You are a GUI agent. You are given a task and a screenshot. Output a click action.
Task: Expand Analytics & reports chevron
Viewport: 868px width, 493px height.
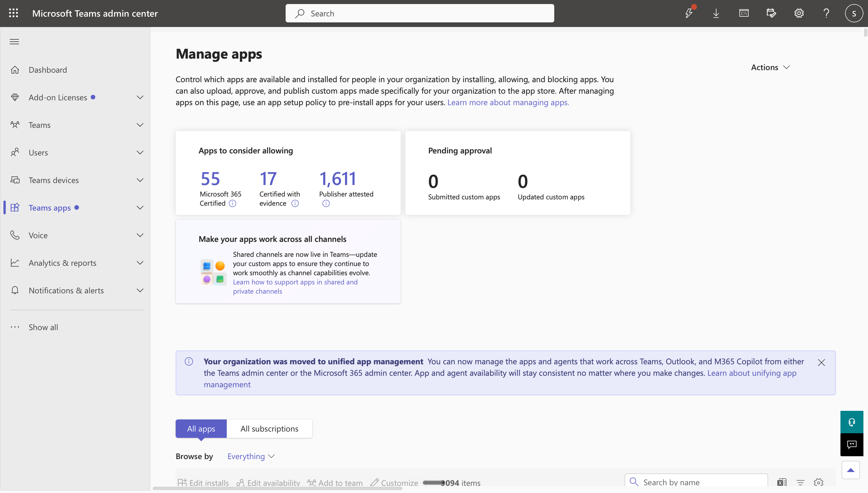[140, 263]
